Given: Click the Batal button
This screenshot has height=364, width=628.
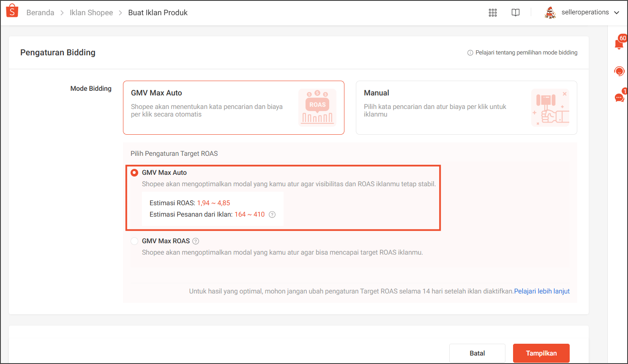Looking at the screenshot, I should 477,353.
